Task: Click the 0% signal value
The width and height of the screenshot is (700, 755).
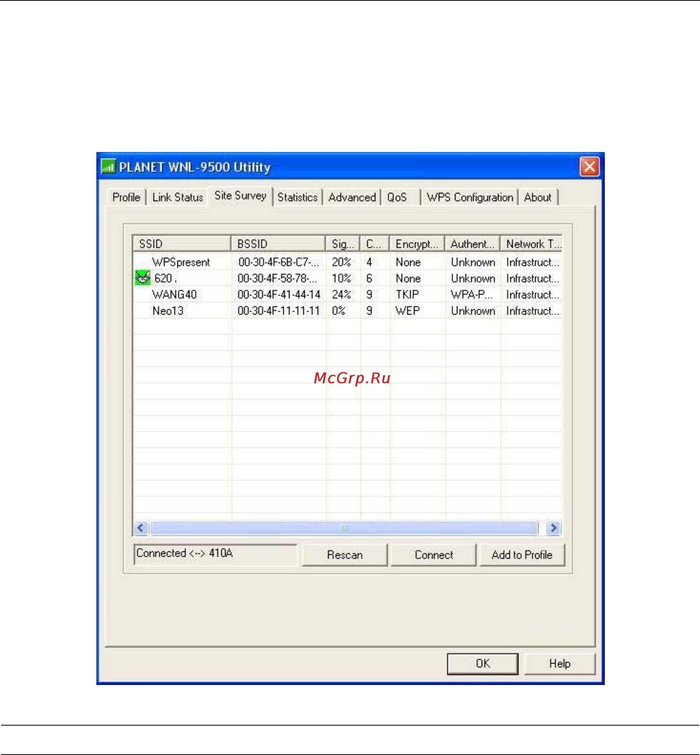Action: [339, 311]
